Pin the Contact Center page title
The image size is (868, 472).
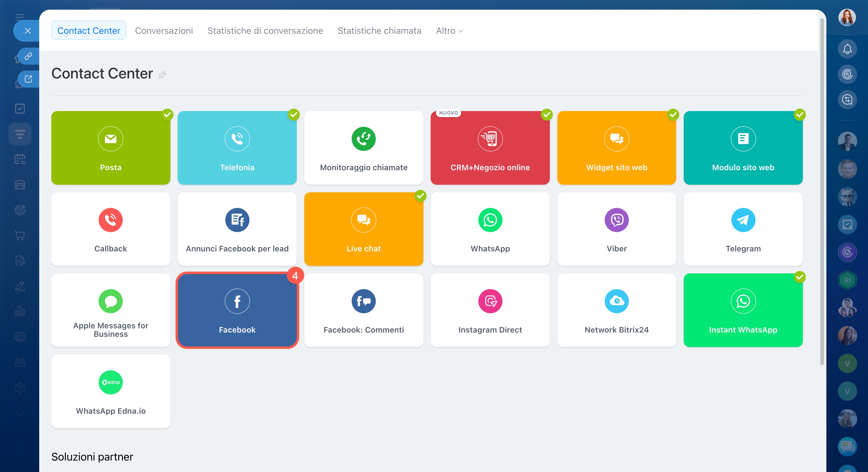click(x=162, y=75)
